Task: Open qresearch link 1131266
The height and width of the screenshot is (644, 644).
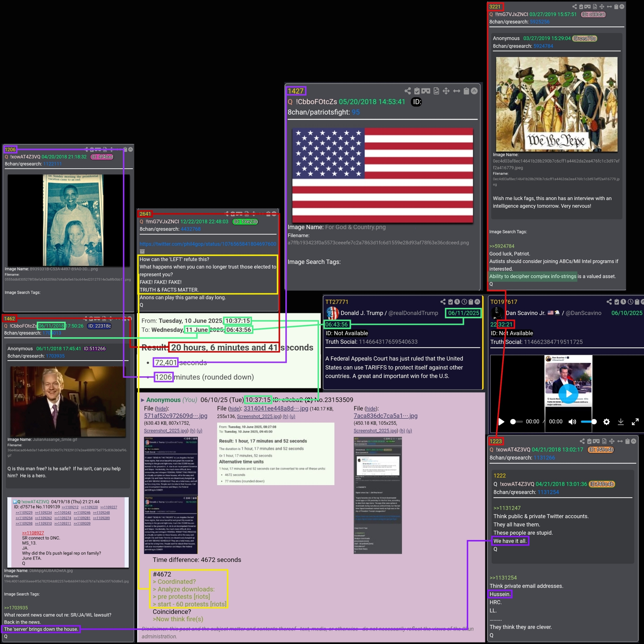Action: pyautogui.click(x=544, y=458)
